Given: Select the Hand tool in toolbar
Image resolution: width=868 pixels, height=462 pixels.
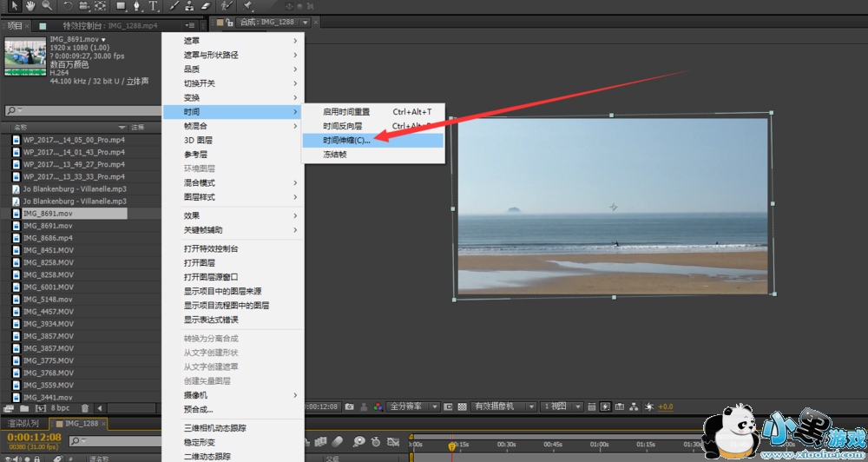Looking at the screenshot, I should pyautogui.click(x=31, y=6).
